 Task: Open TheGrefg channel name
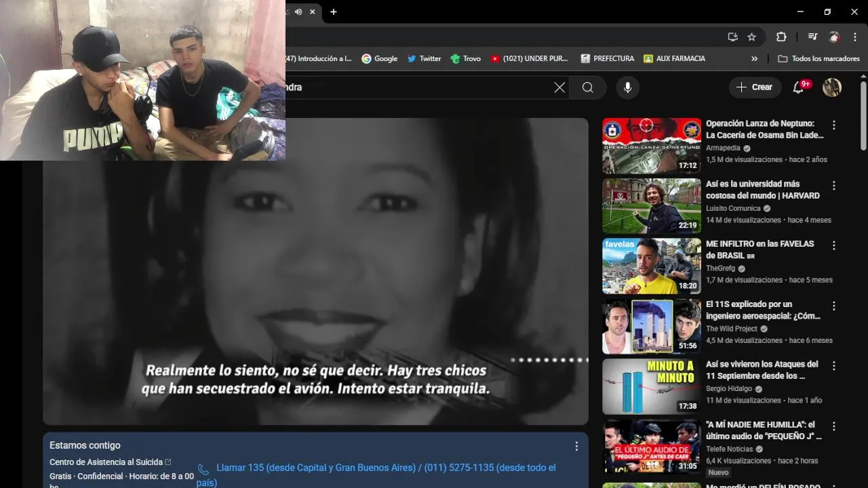tap(720, 268)
